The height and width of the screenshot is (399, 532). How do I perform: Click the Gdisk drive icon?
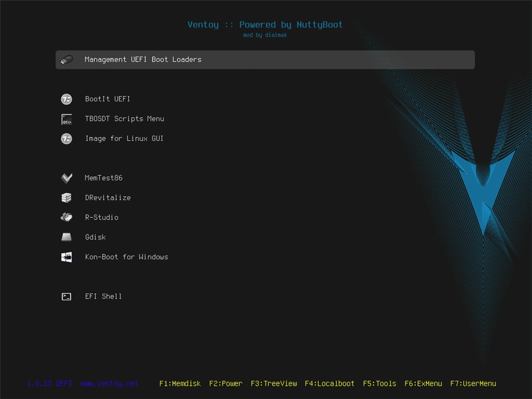coord(66,237)
